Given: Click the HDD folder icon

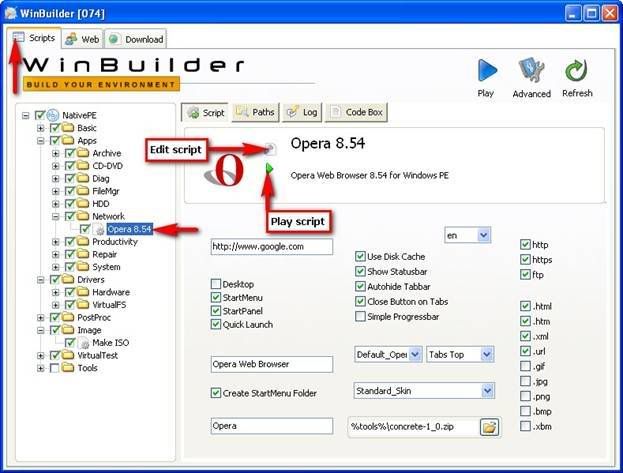Looking at the screenshot, I should point(83,204).
